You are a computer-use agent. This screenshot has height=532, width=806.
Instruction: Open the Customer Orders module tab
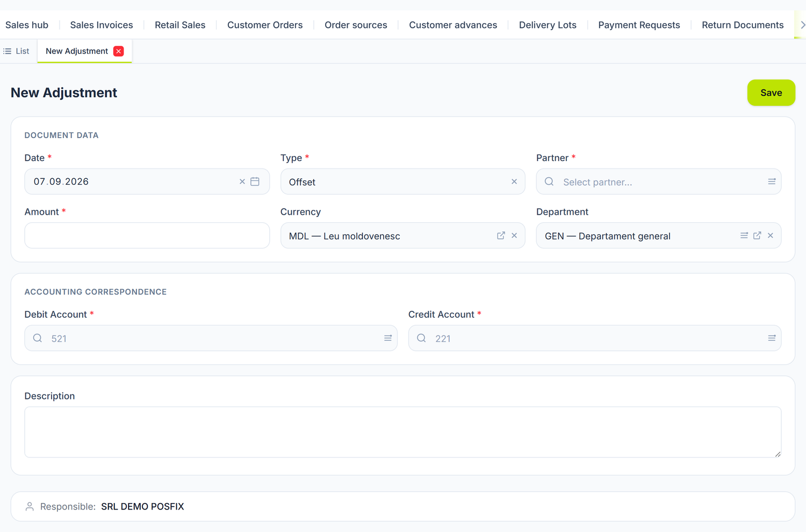pos(265,25)
